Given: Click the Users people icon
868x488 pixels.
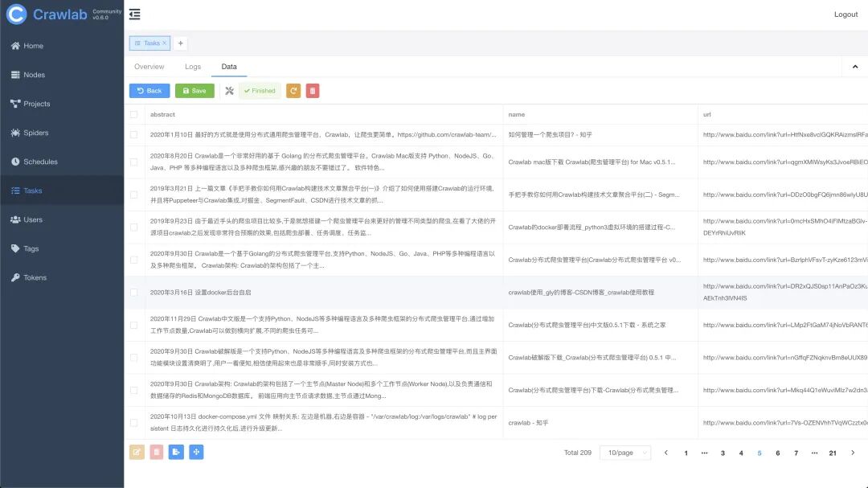Looking at the screenshot, I should coord(15,220).
